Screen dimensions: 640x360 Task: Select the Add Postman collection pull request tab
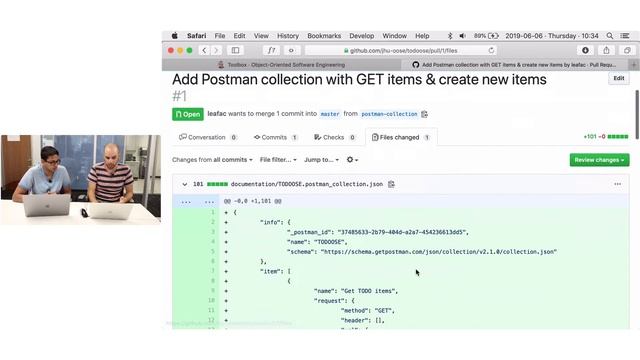point(515,64)
